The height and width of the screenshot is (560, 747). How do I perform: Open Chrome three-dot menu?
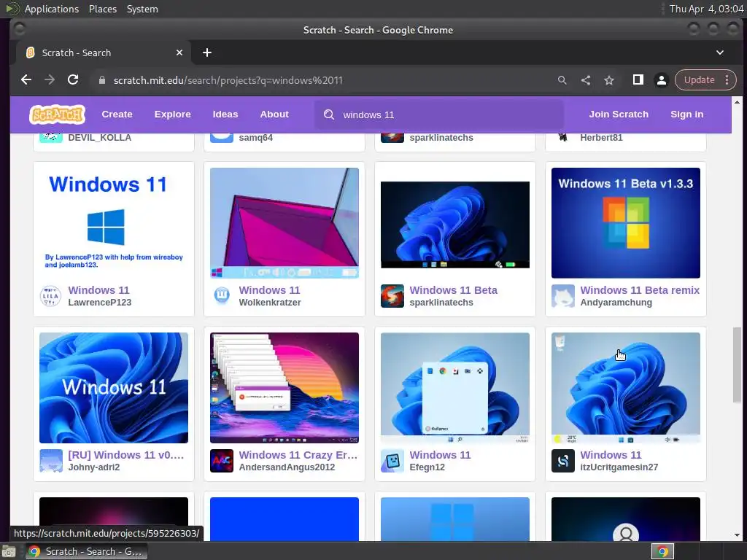click(x=727, y=80)
